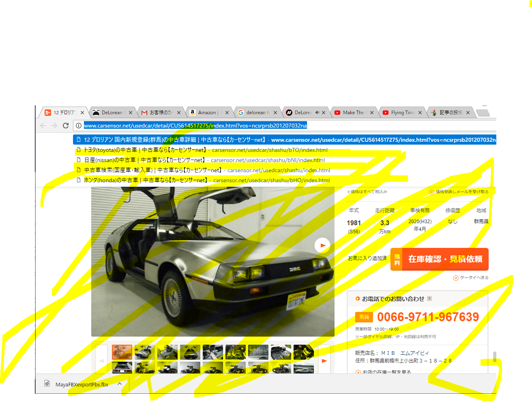View site information icon in address bar
Image resolution: width=532 pixels, height=401 pixels.
(79, 126)
